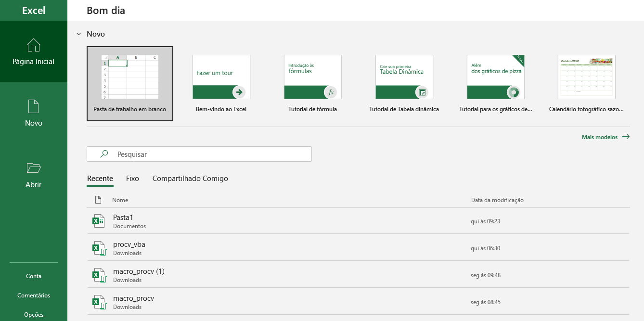Screen dimensions: 644x321
Task: Open Conta in the sidebar
Action: (x=34, y=276)
